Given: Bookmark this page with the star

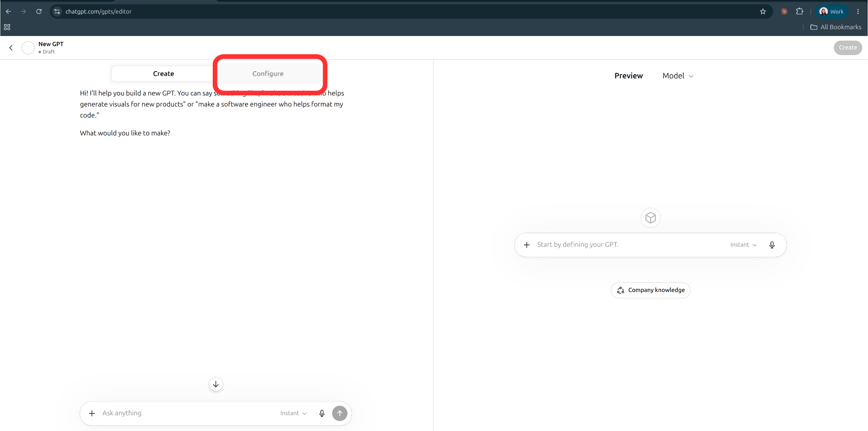Looking at the screenshot, I should (763, 11).
